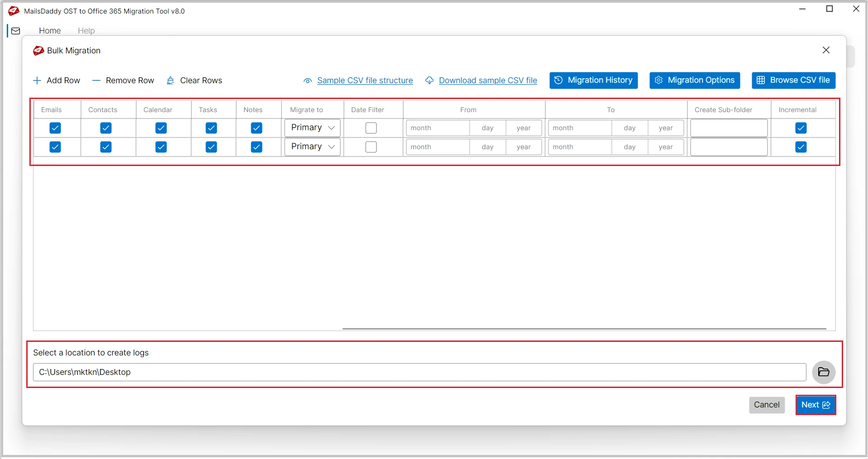Uncheck Emails checkbox in first row
The width and height of the screenshot is (868, 459).
(x=55, y=128)
